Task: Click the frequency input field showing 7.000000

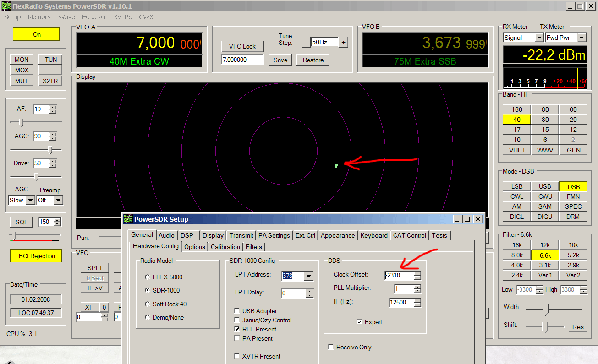Action: point(242,60)
